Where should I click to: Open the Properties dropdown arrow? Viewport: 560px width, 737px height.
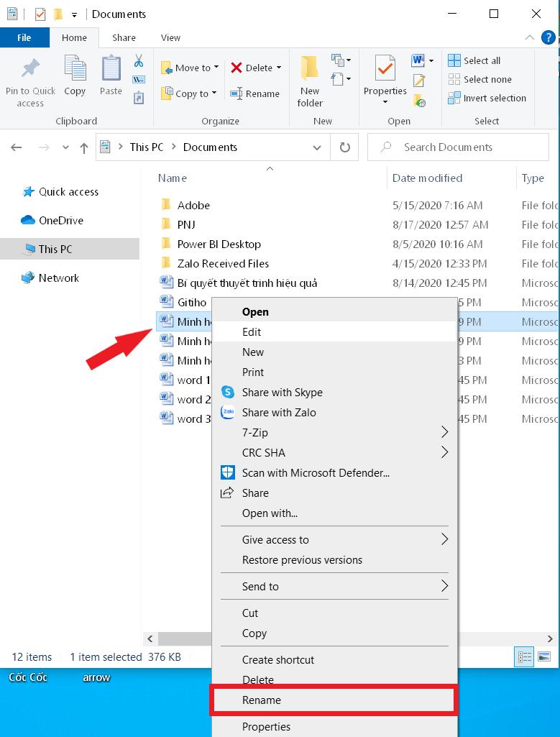click(385, 103)
